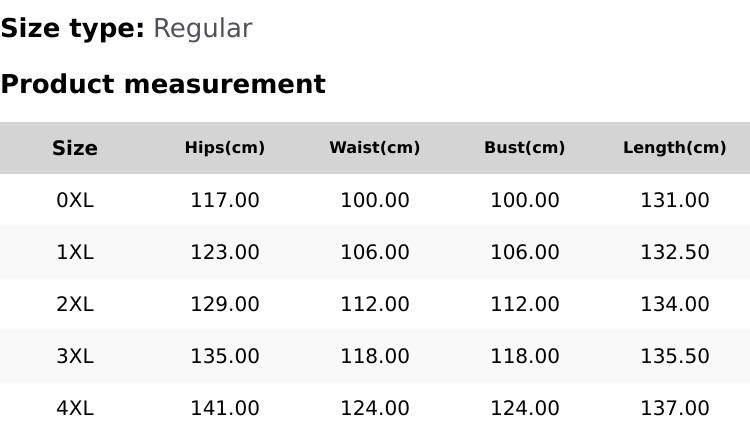
Task: Click the Waist(cm) column header
Action: pyautogui.click(x=375, y=148)
